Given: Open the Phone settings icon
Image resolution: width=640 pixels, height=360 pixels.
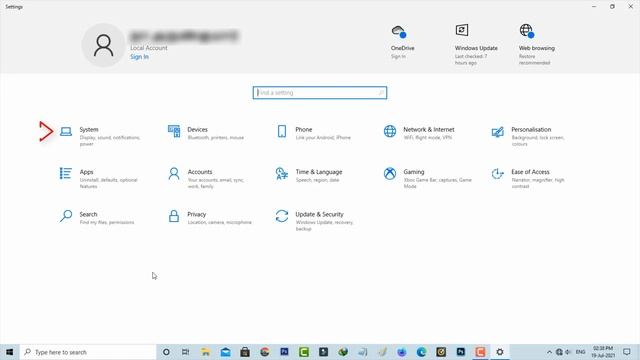Looking at the screenshot, I should [x=282, y=131].
